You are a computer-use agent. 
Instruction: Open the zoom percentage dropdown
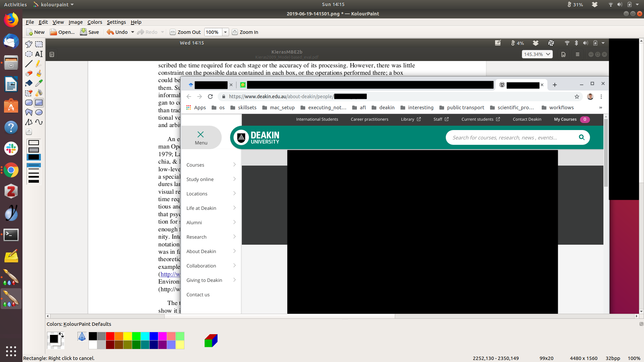coord(225,32)
